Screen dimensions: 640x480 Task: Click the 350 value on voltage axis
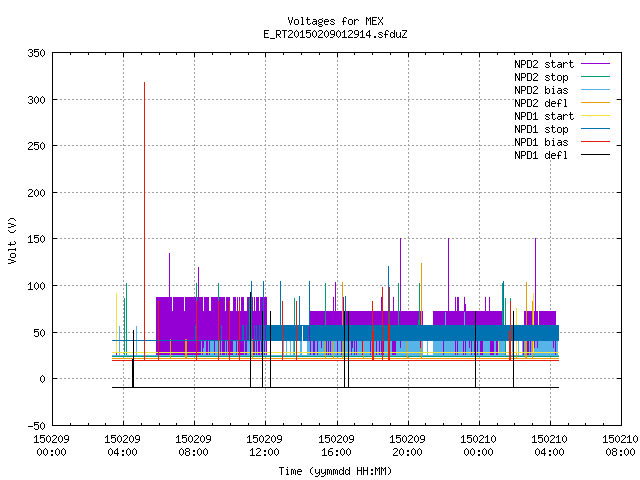coord(36,53)
